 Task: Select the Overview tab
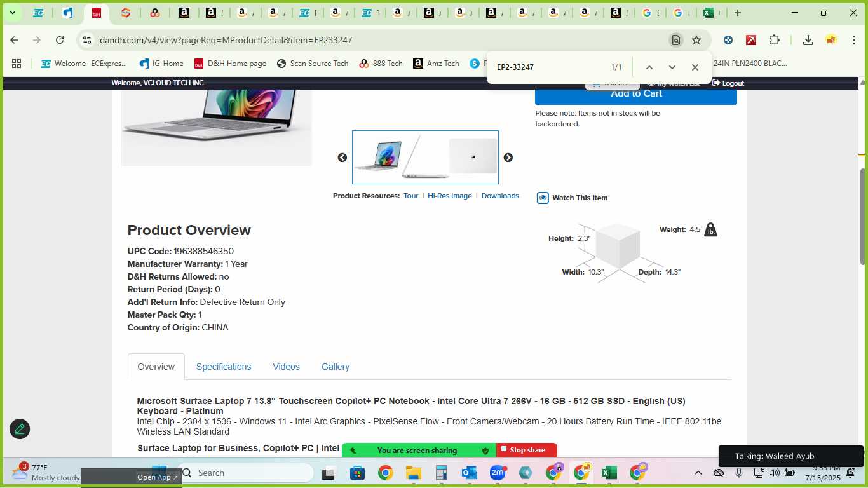[x=156, y=367]
